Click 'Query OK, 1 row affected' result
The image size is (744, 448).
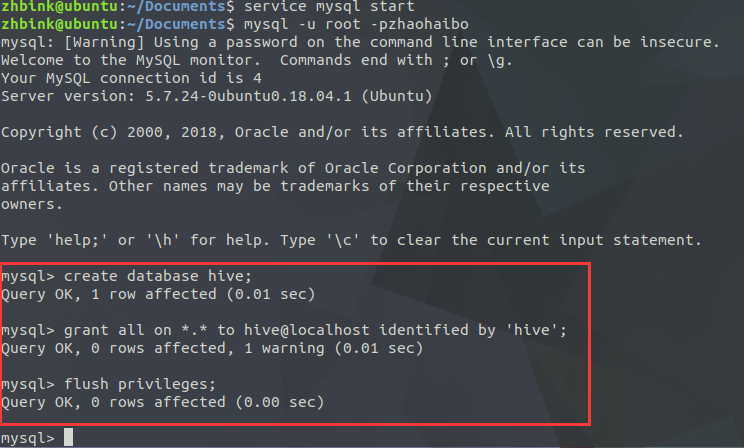click(158, 294)
